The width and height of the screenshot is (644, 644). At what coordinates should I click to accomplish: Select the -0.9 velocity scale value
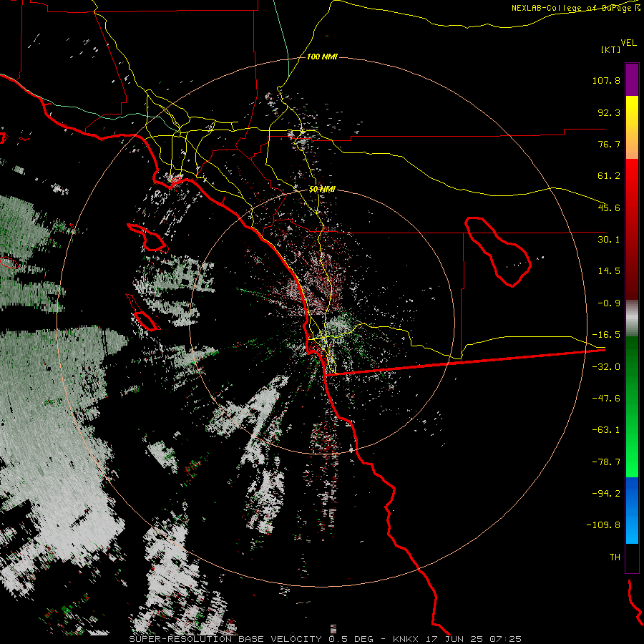point(609,303)
